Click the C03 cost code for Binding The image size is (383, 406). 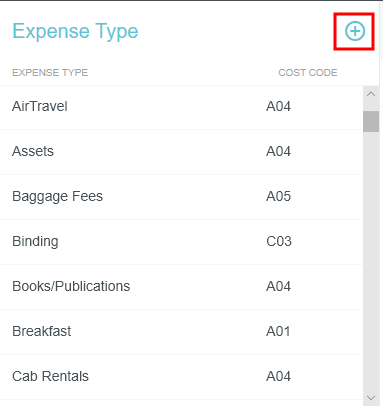[x=279, y=241]
